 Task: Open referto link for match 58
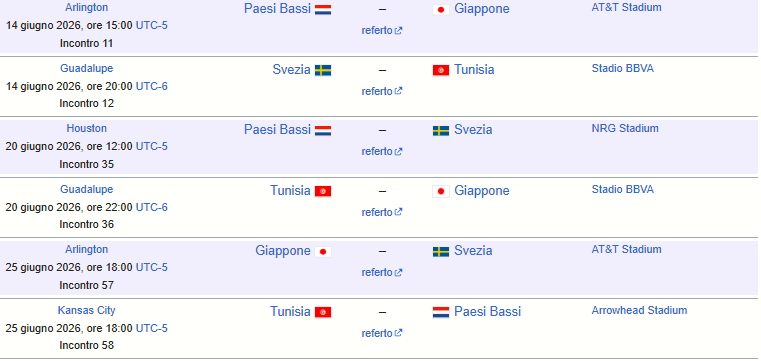click(x=381, y=333)
